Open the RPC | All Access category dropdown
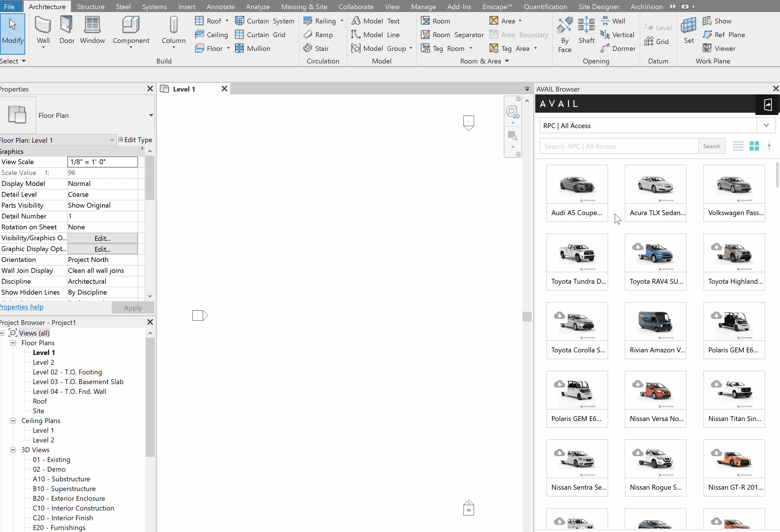Viewport: 780px width, 532px height. coord(766,125)
